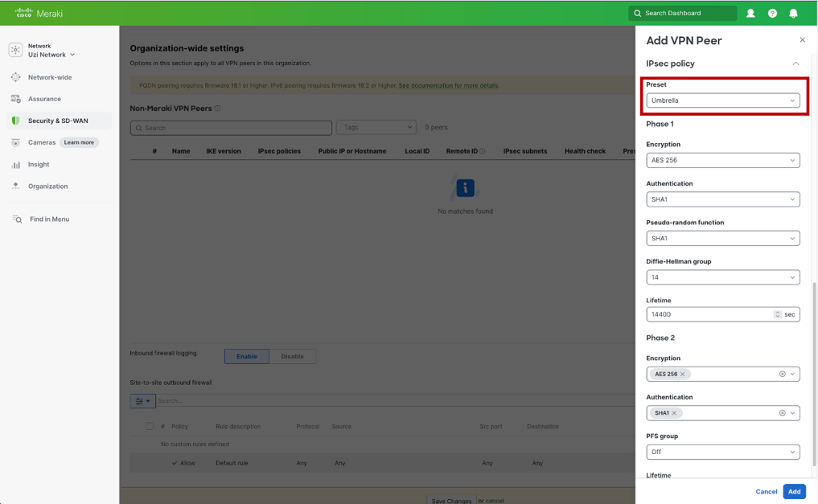The width and height of the screenshot is (818, 504).
Task: Open the help question mark icon
Action: (772, 13)
